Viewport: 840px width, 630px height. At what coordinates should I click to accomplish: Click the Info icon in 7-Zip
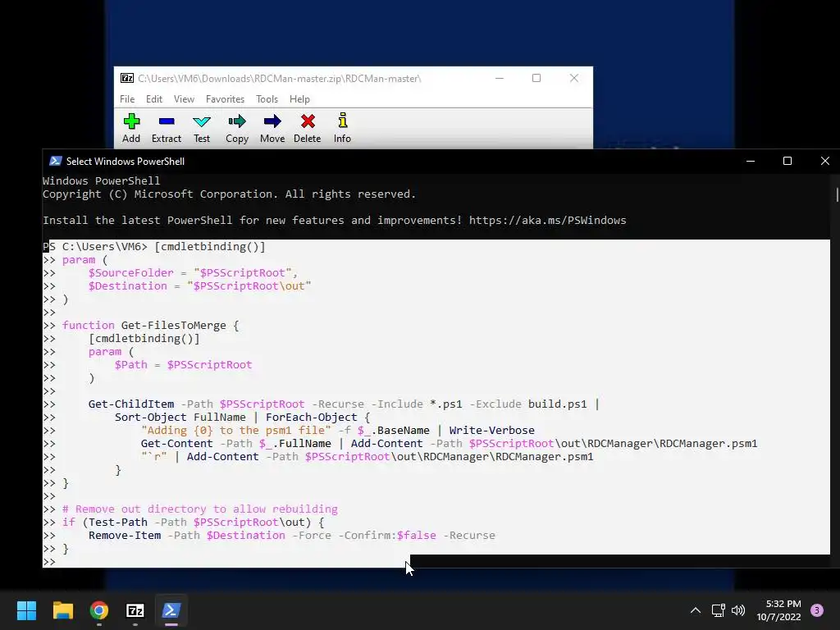tap(343, 121)
